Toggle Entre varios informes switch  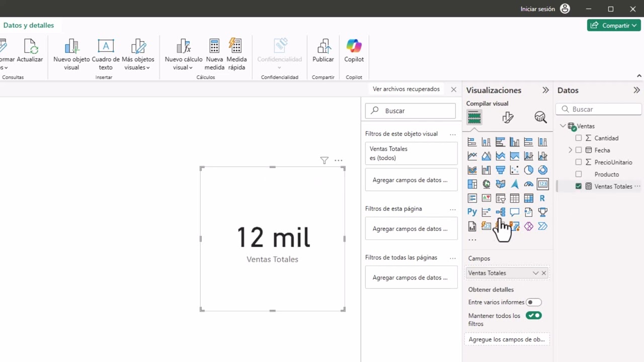tap(533, 302)
